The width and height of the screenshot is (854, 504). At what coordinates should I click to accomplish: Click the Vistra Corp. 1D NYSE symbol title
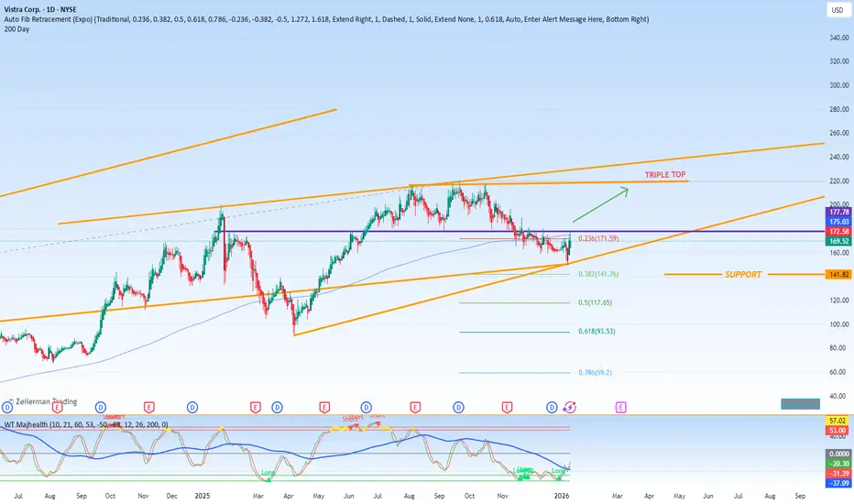40,9
